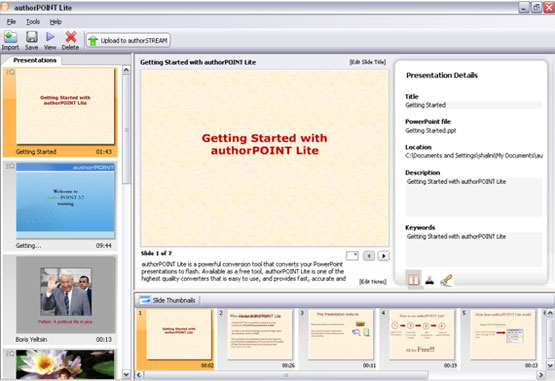Click the 'Getting Started.ppt' file name
The image size is (555, 381).
click(430, 131)
